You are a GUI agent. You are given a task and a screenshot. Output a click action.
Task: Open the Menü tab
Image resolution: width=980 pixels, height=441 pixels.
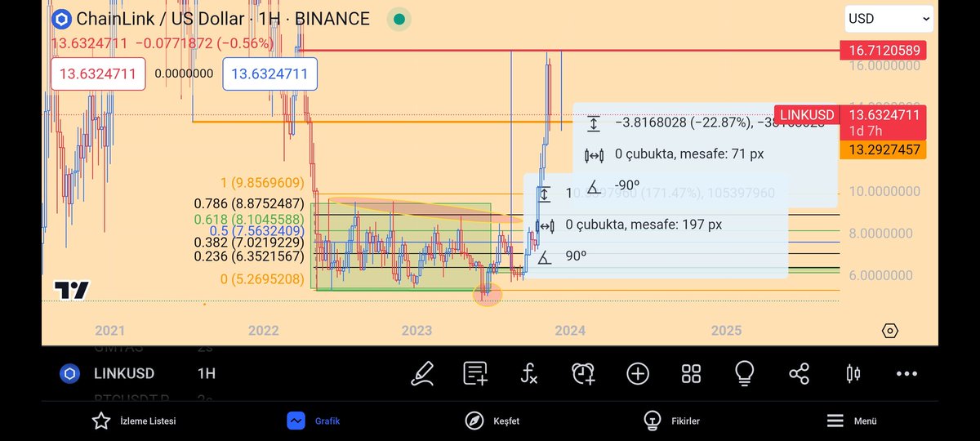point(851,421)
